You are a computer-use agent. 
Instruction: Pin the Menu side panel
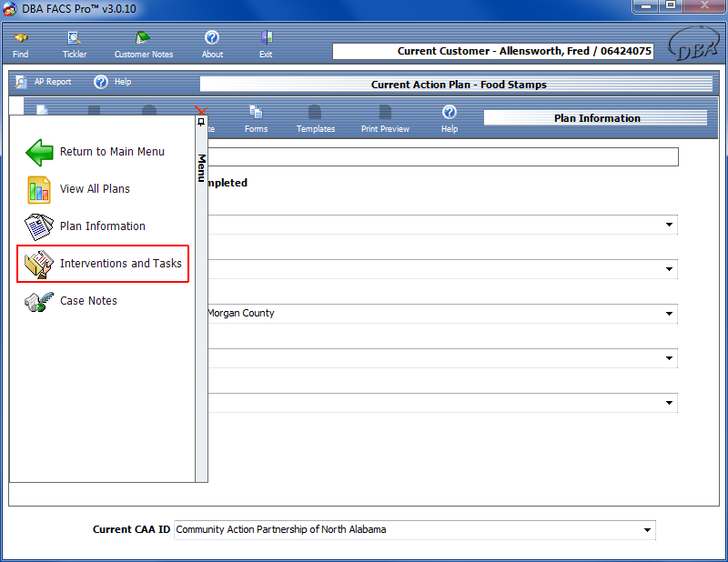[x=201, y=121]
